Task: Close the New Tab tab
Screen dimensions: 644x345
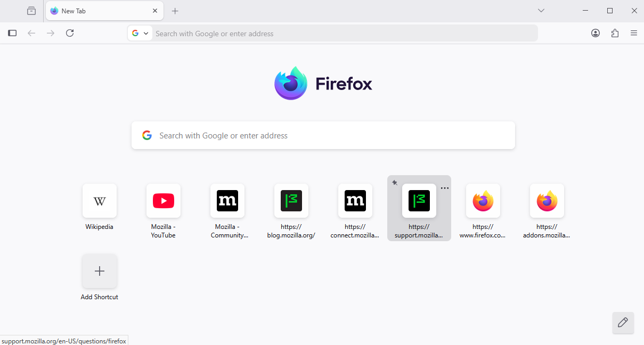Action: pos(155,11)
